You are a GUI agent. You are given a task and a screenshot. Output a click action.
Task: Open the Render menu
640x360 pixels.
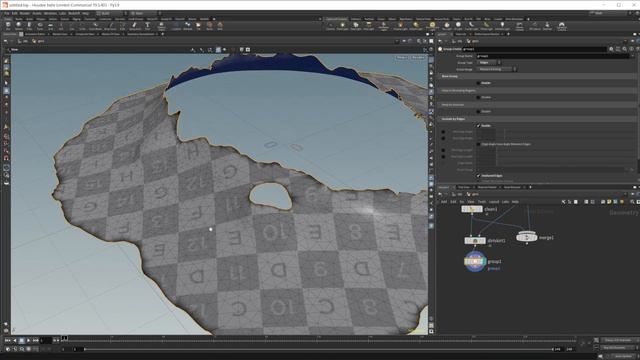[x=24, y=13]
